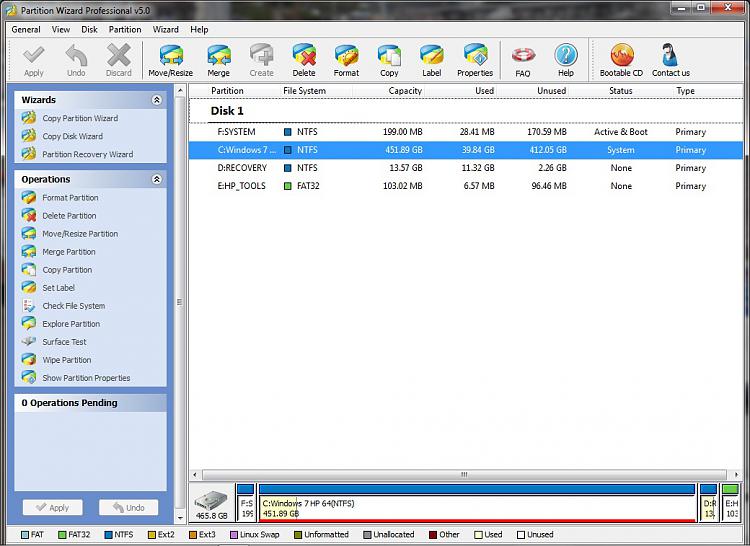750x546 pixels.
Task: Click the Help question mark icon
Action: point(566,55)
